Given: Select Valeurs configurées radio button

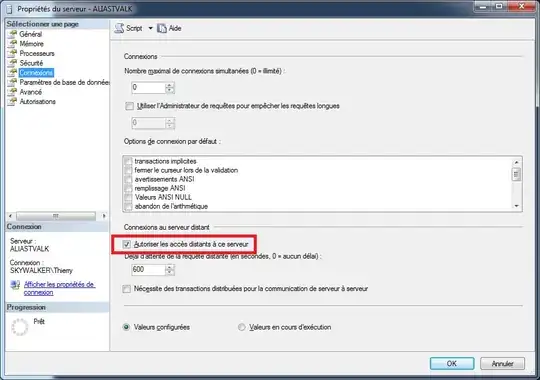Looking at the screenshot, I should click(126, 327).
